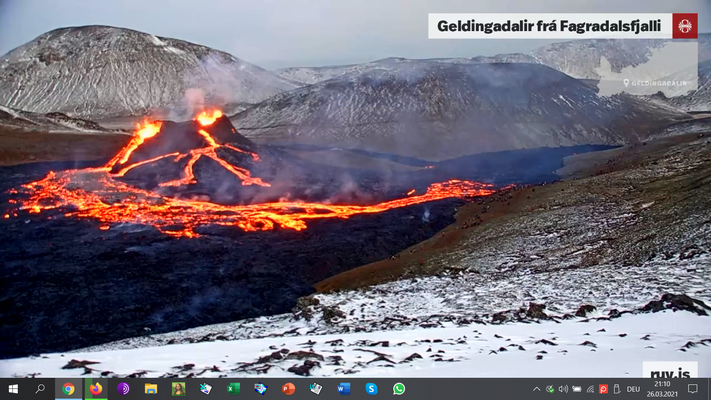Open security status tray icon with green check
Viewport: 711px width, 400px height.
pos(550,389)
